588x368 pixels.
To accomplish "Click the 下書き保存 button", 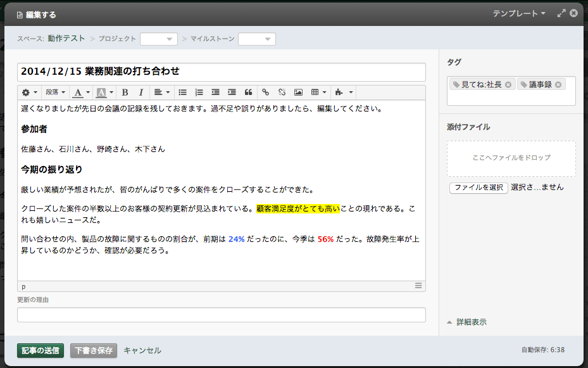I will (94, 350).
